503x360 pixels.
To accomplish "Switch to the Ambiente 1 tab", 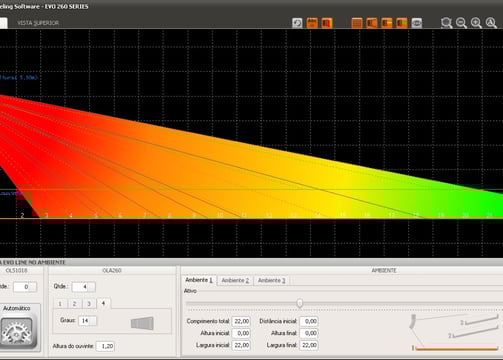I will tap(199, 280).
